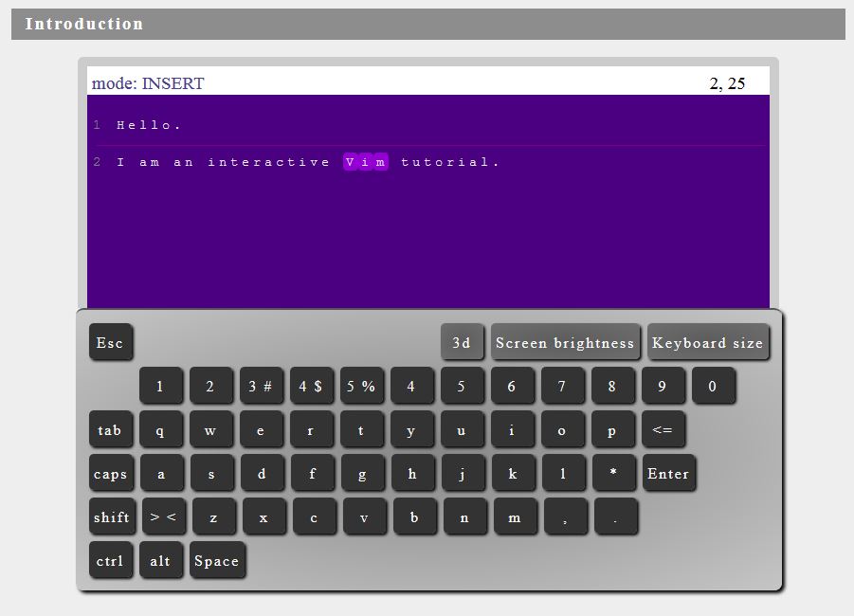The width and height of the screenshot is (854, 616).
Task: Choose the c key
Action: pyautogui.click(x=315, y=516)
